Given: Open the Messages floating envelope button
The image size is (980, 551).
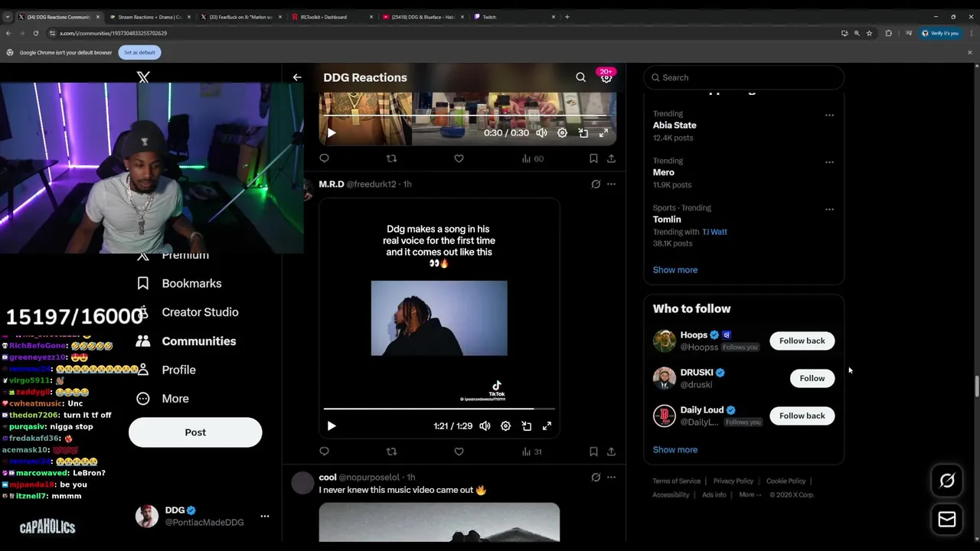Looking at the screenshot, I should click(947, 520).
